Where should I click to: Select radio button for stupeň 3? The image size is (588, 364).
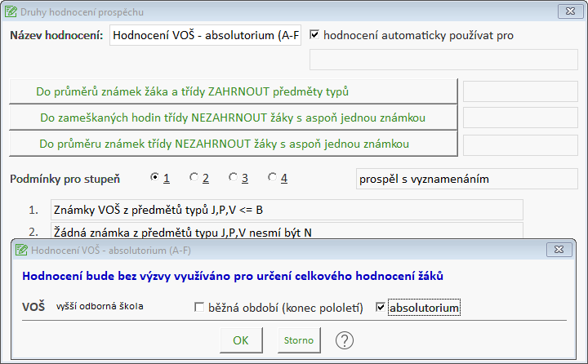click(x=233, y=177)
